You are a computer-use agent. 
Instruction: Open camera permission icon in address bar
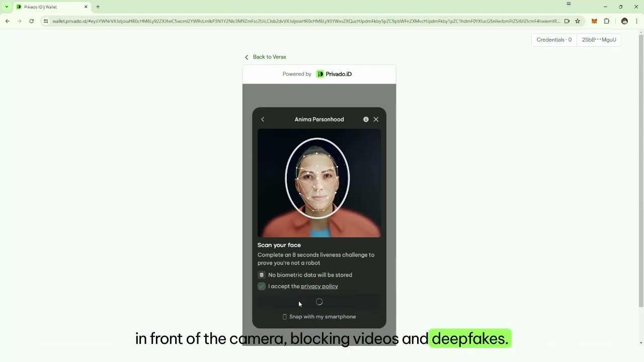pos(567,21)
